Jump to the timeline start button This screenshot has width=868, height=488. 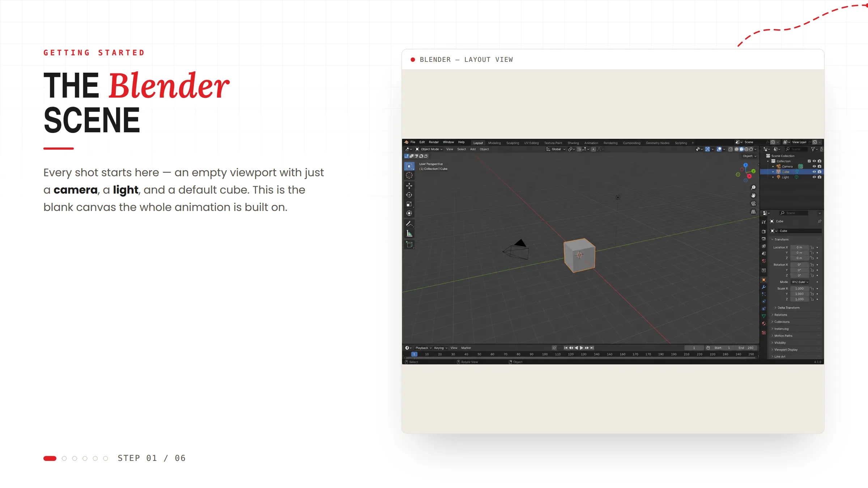pyautogui.click(x=566, y=348)
